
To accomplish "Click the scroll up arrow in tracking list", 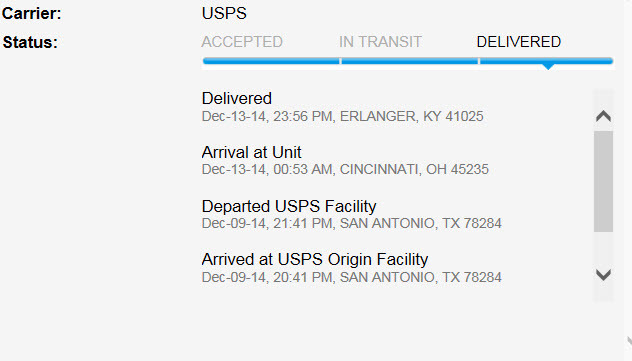I will (603, 116).
